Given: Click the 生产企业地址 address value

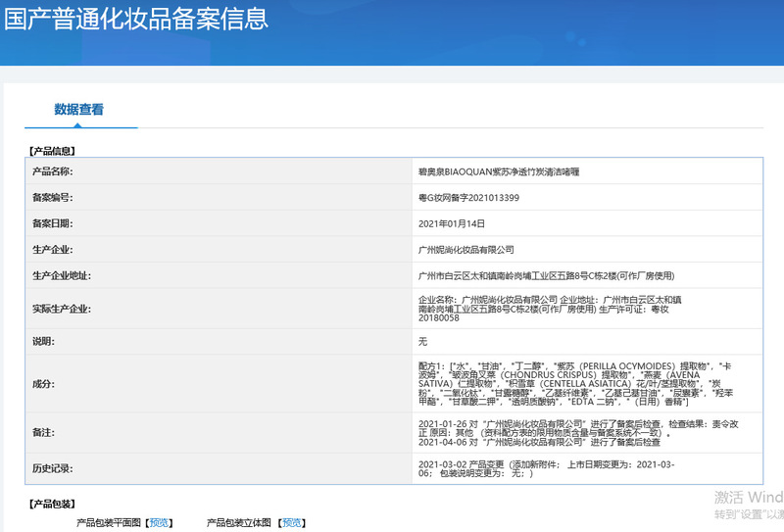Looking at the screenshot, I should (546, 277).
